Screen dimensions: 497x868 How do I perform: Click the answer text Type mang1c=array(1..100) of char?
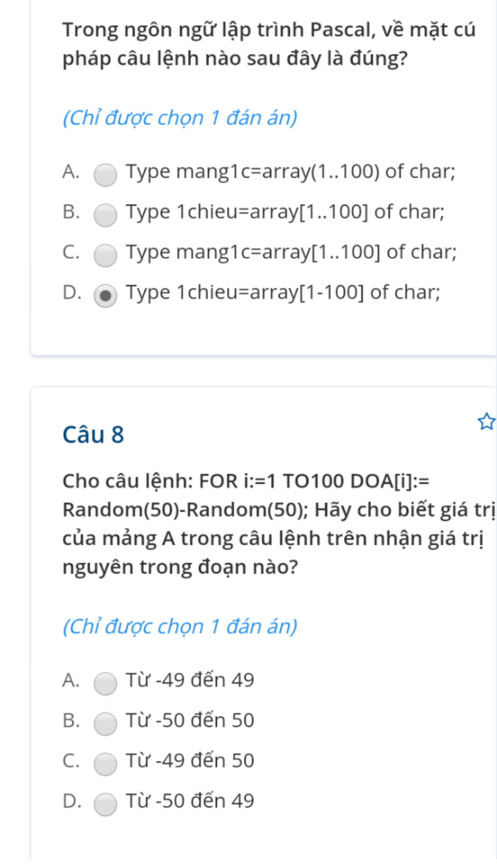pos(291,172)
